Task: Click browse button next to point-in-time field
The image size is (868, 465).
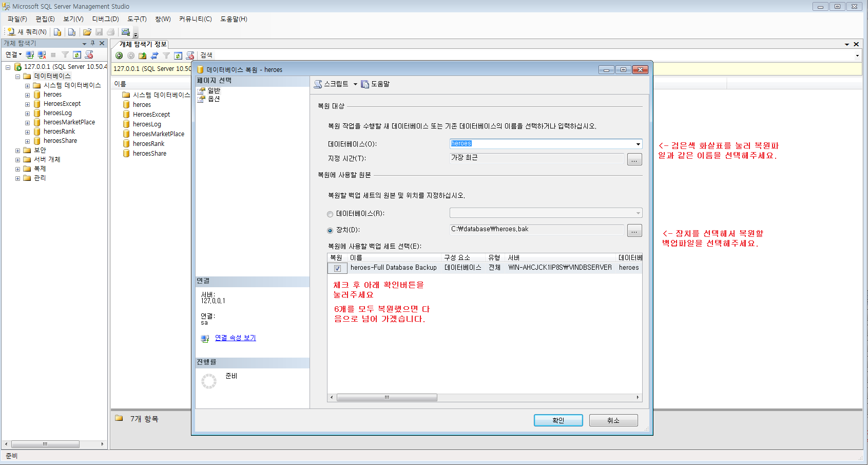Action: tap(634, 159)
